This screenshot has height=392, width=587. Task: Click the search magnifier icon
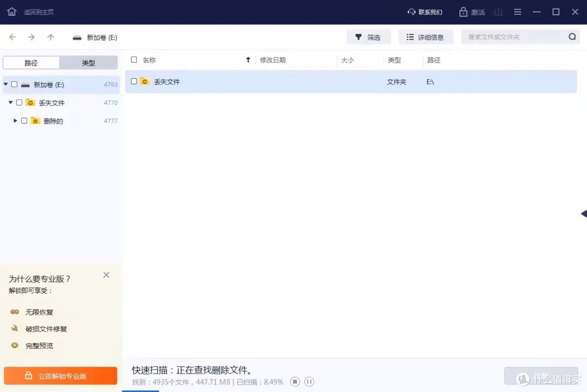pos(572,36)
